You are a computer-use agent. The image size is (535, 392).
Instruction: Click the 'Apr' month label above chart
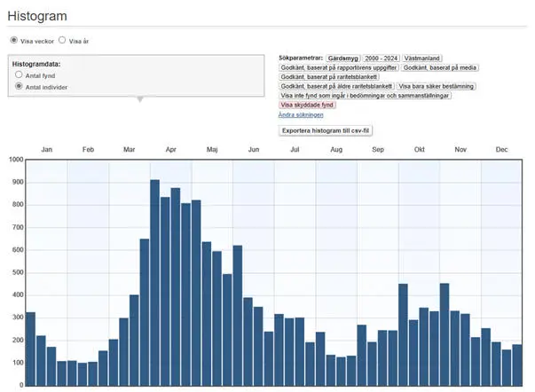tap(170, 150)
